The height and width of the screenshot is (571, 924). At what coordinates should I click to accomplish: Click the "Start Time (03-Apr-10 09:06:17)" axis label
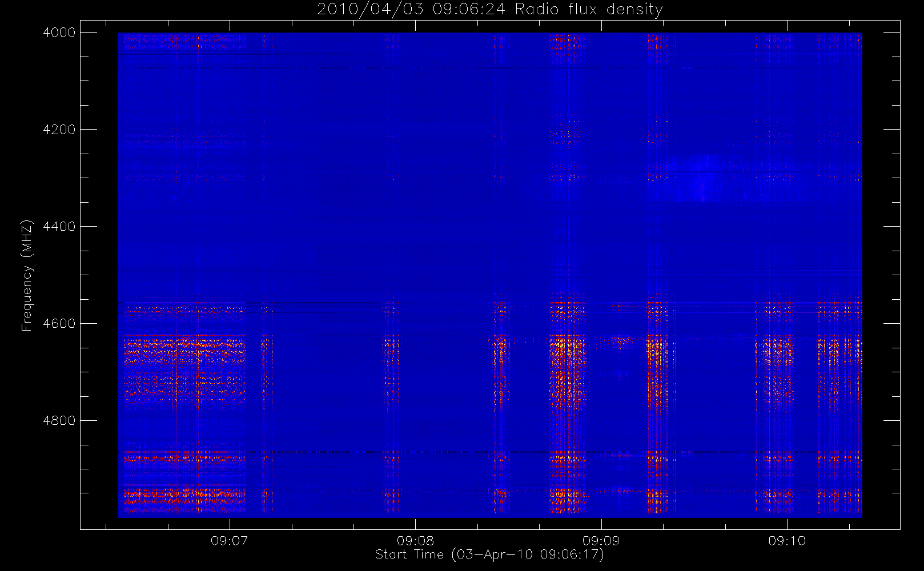point(489,554)
